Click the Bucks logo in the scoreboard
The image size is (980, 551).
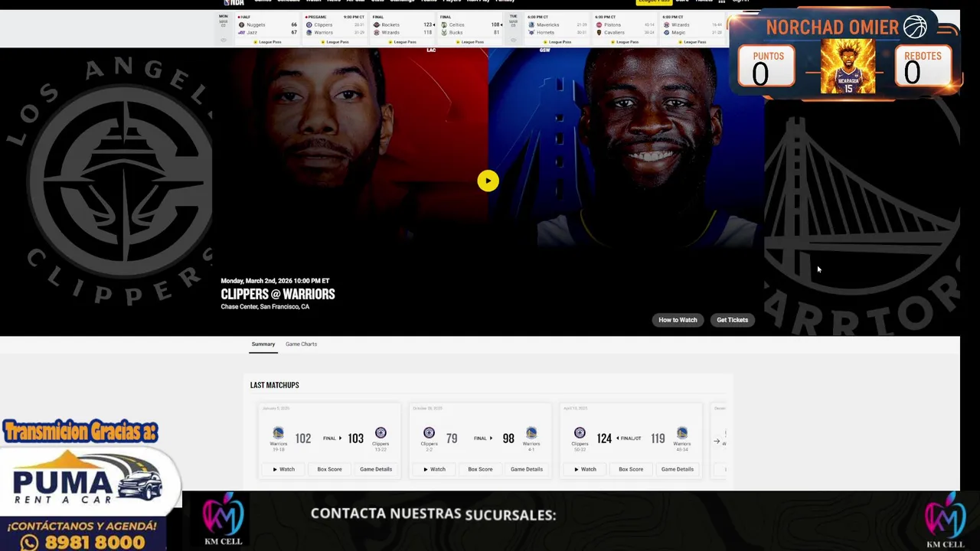click(x=444, y=33)
